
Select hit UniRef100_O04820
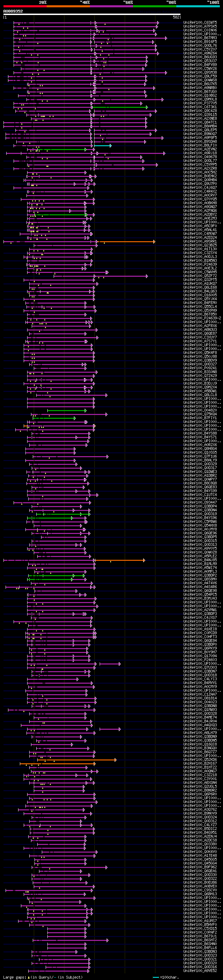point(200,410)
